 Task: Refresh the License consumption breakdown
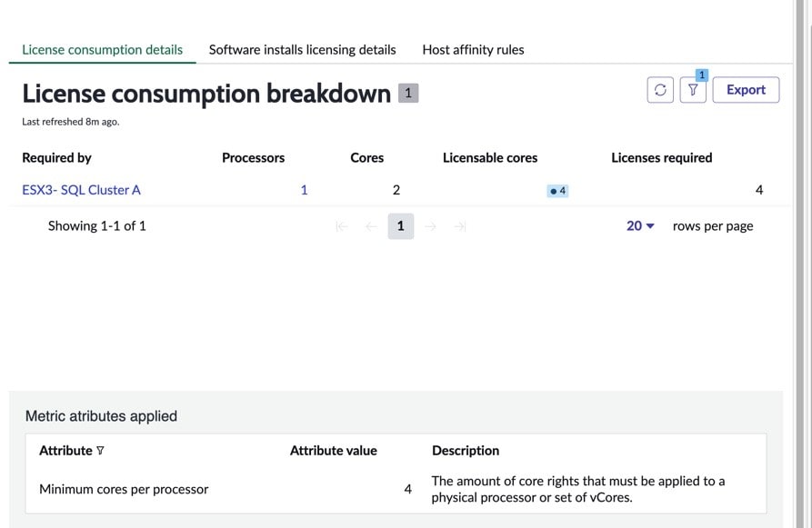[660, 89]
